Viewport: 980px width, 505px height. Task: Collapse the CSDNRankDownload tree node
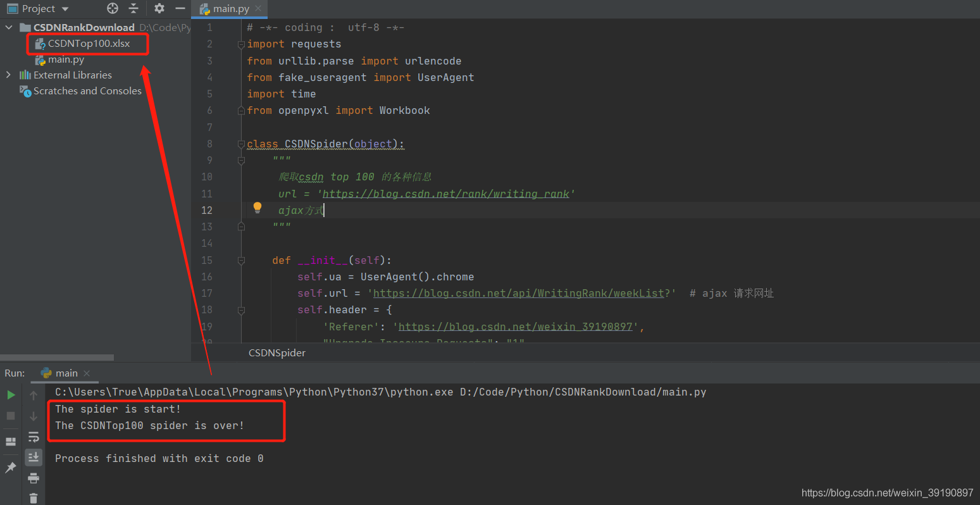click(x=9, y=27)
